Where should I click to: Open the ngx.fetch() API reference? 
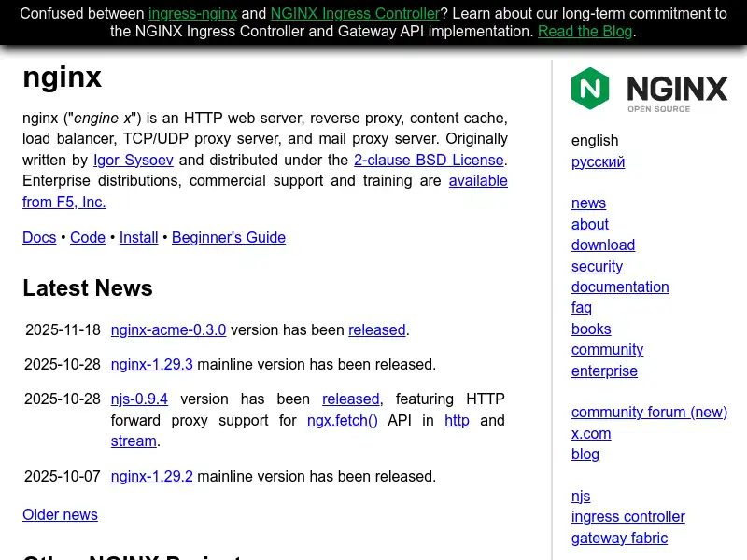coord(343,420)
